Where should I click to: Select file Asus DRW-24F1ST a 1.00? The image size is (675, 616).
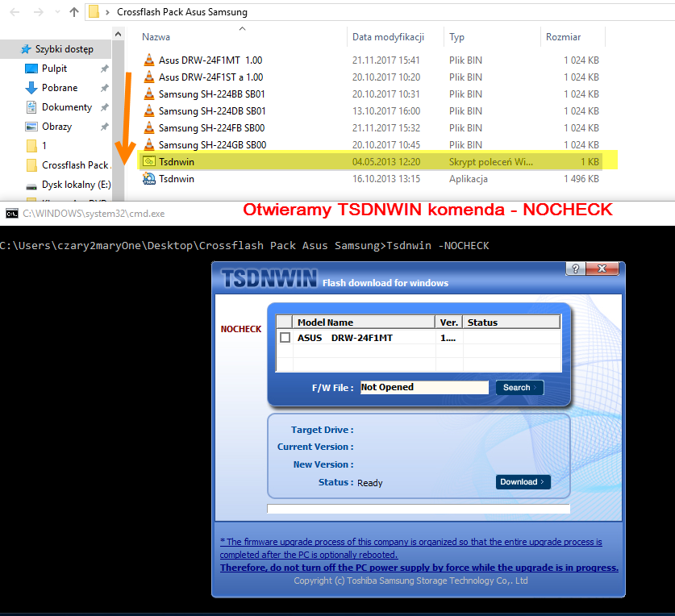pos(211,77)
